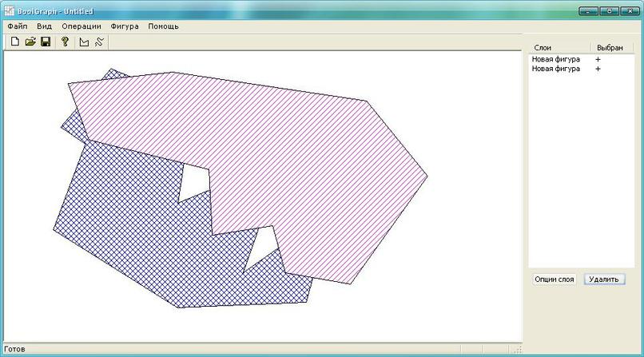Open help via the question mark icon
Image resolution: width=644 pixels, height=357 pixels.
tap(65, 42)
